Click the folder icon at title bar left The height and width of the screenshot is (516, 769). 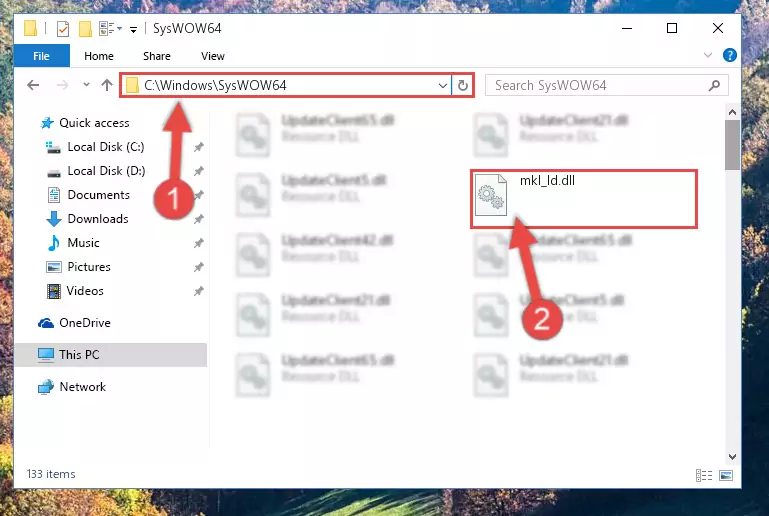(30, 28)
